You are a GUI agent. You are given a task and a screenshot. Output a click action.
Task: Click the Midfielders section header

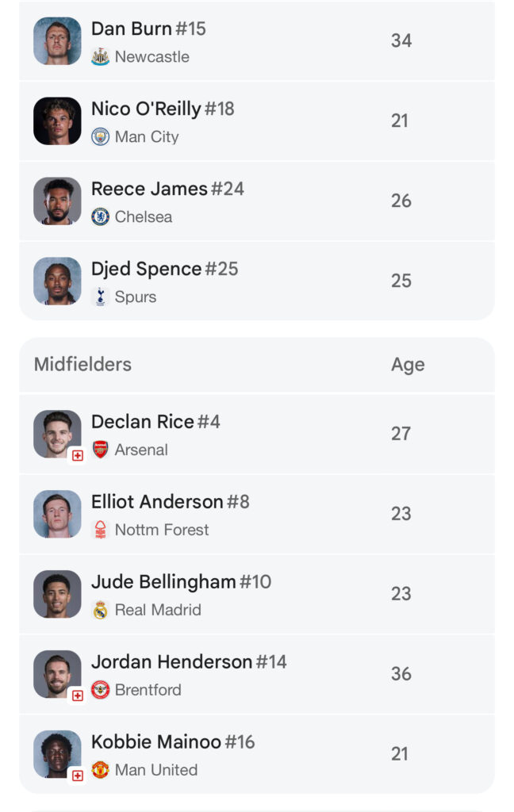[x=83, y=364]
